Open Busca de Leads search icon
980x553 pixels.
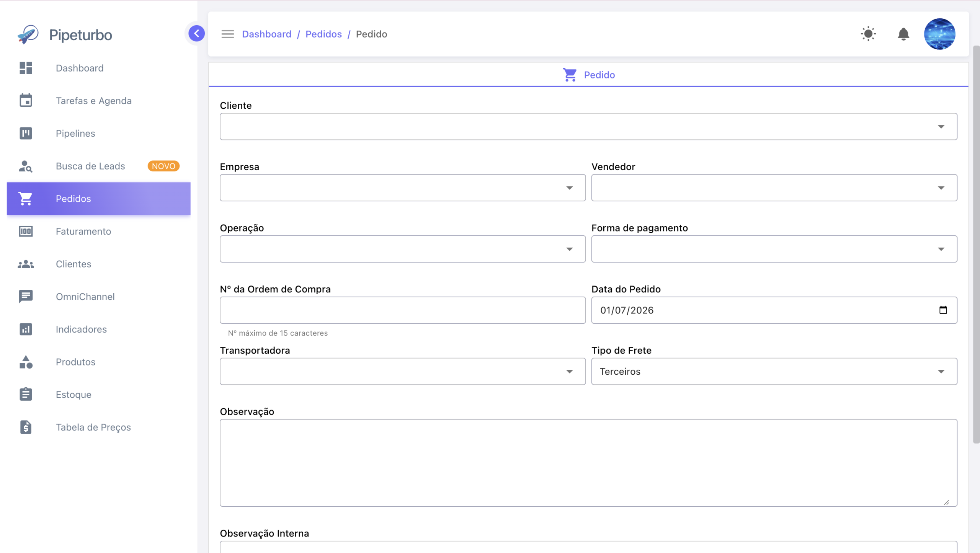tap(26, 166)
